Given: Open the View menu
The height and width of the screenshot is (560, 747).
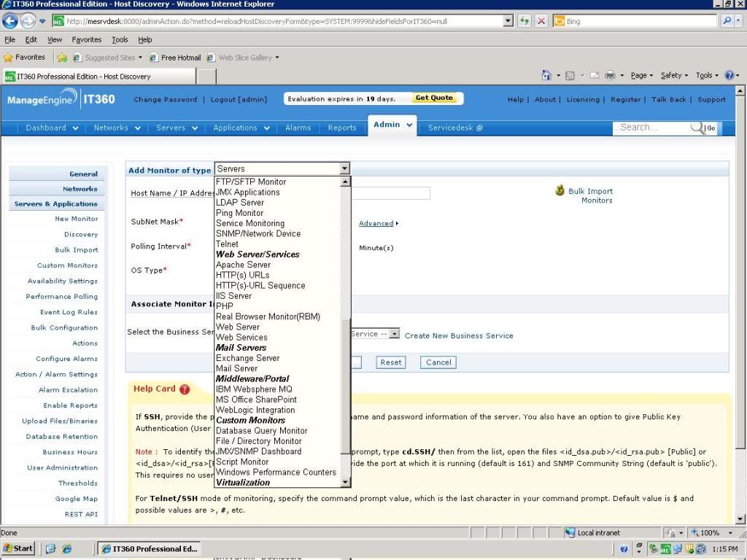Looking at the screenshot, I should [x=54, y=39].
